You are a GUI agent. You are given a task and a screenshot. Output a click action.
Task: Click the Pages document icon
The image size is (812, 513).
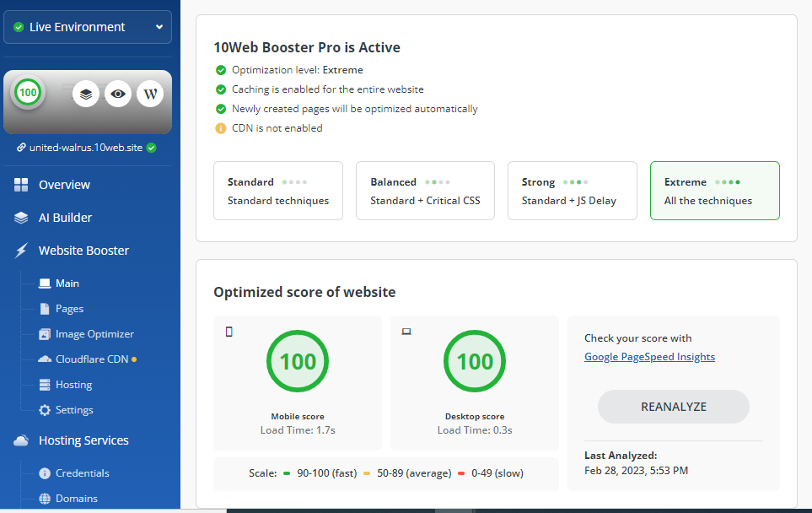[x=45, y=309]
